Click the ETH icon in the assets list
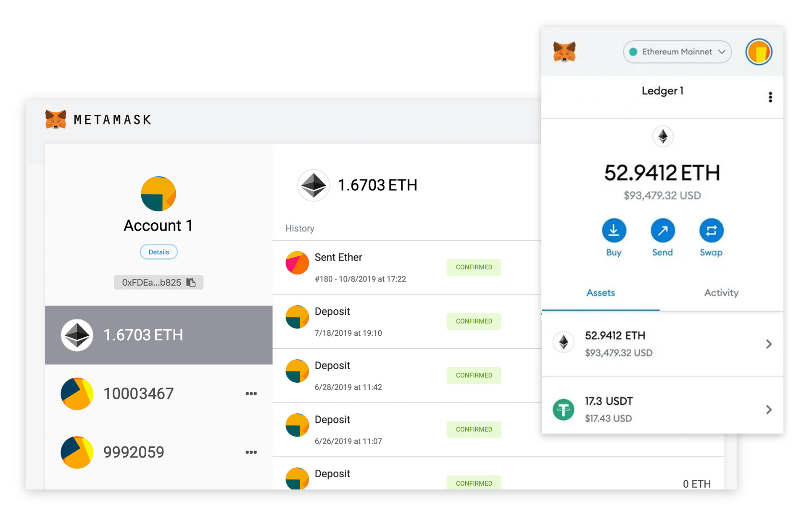This screenshot has height=526, width=812. [x=563, y=343]
